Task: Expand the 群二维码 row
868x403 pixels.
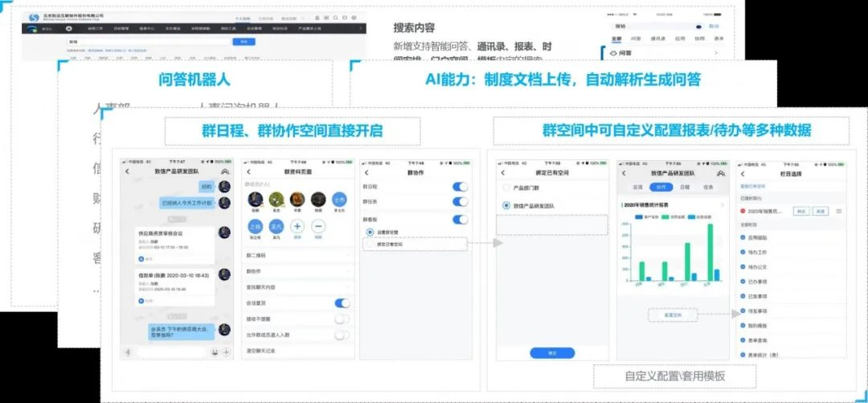Action: tap(297, 256)
